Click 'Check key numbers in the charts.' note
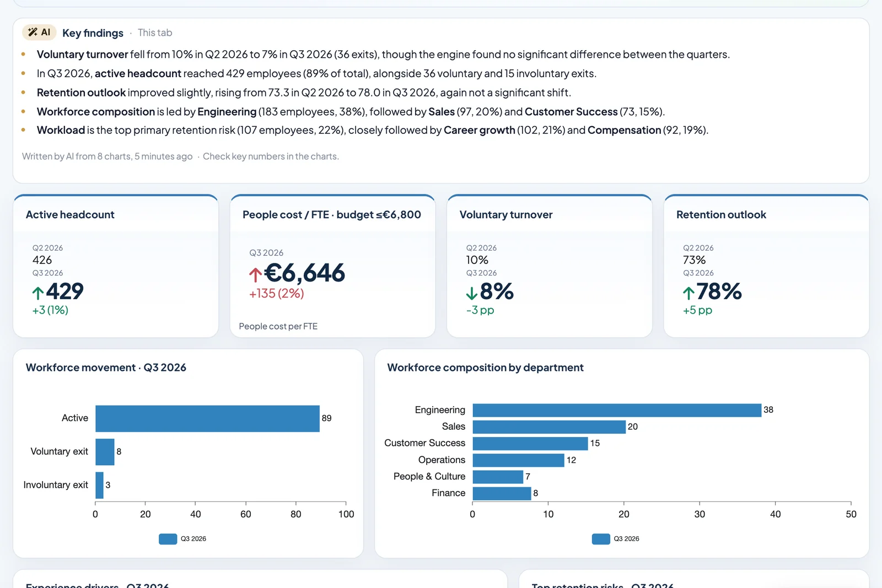This screenshot has height=588, width=882. point(271,157)
